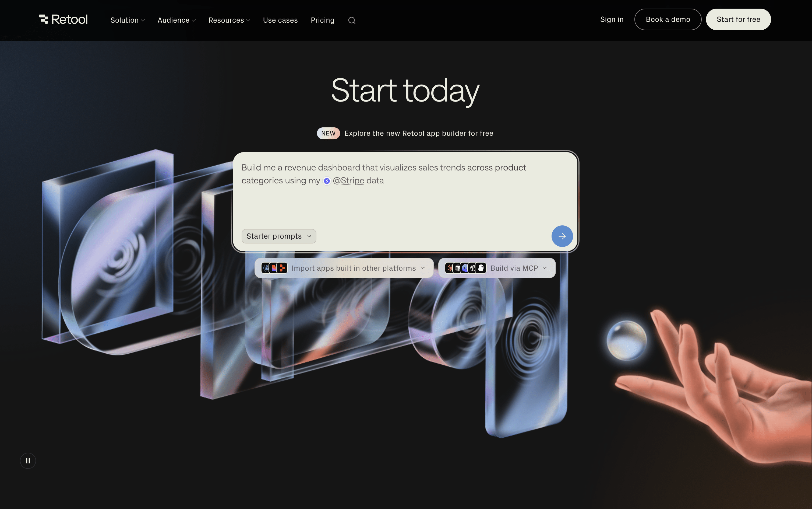The image size is (812, 509).
Task: Click the white ghost icon
Action: (481, 268)
